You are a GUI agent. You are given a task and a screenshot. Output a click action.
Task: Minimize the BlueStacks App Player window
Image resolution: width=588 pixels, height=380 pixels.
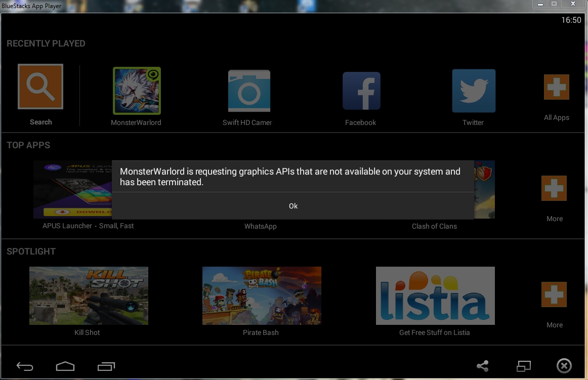click(540, 4)
